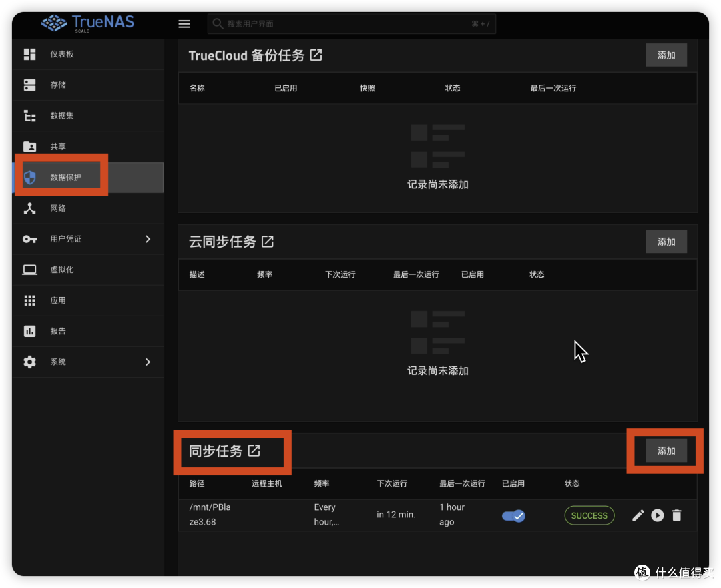Click the 云同步任务 title
Viewport: 721px width, 588px height.
tap(222, 242)
